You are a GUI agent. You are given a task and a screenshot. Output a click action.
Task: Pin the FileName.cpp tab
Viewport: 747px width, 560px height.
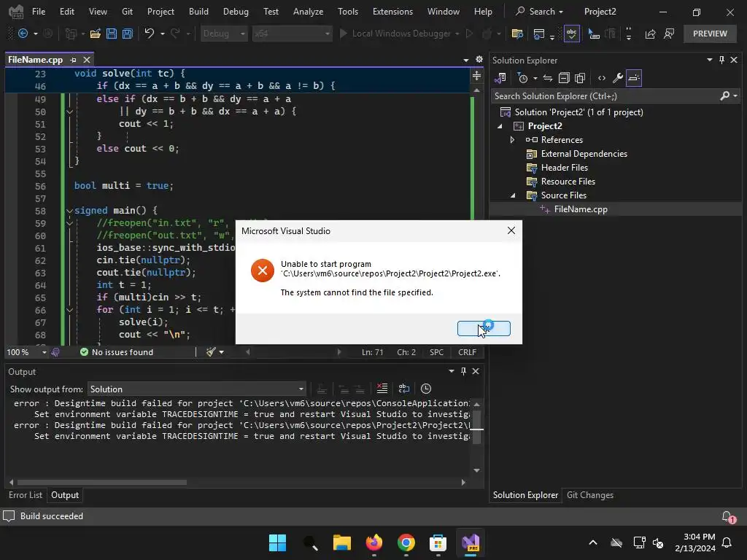click(x=73, y=60)
